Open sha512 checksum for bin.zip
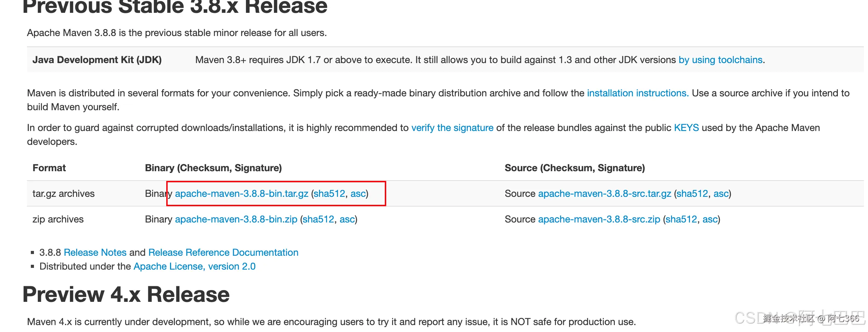This screenshot has width=868, height=332. pos(318,219)
